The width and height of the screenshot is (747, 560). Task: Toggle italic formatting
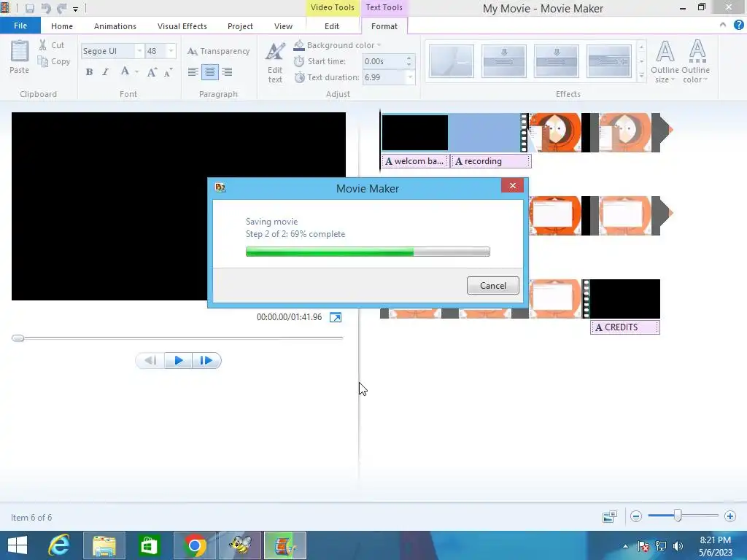point(105,72)
